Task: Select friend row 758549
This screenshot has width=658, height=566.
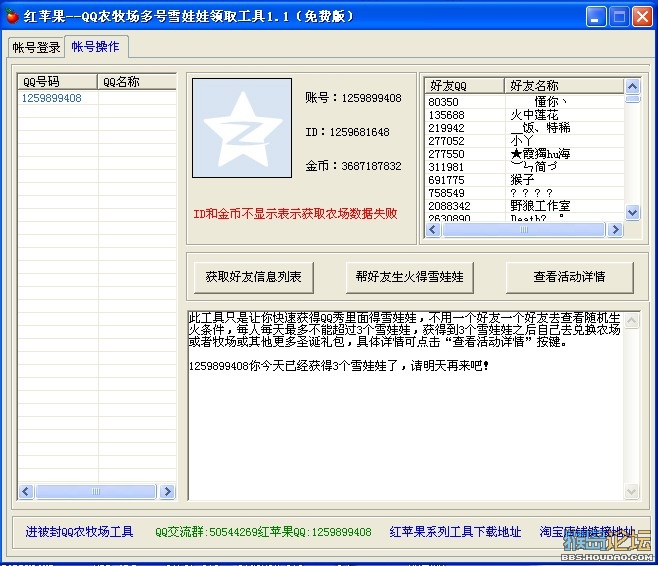Action: pyautogui.click(x=525, y=193)
